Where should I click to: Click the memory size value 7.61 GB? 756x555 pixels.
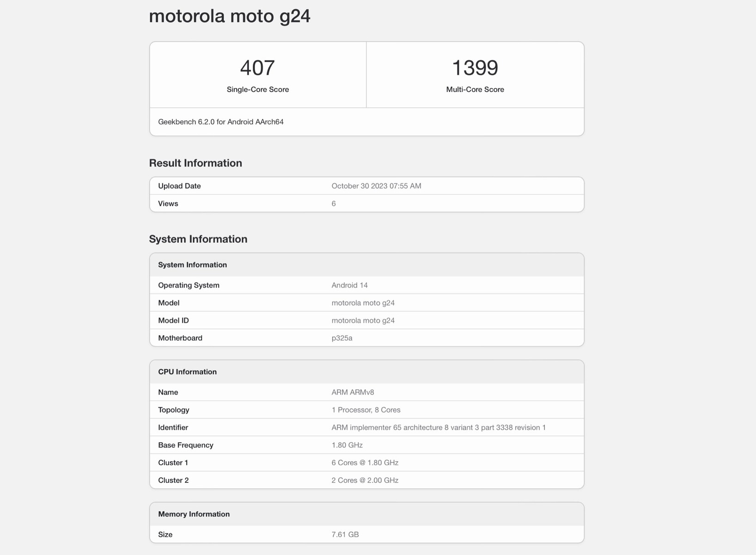(345, 535)
